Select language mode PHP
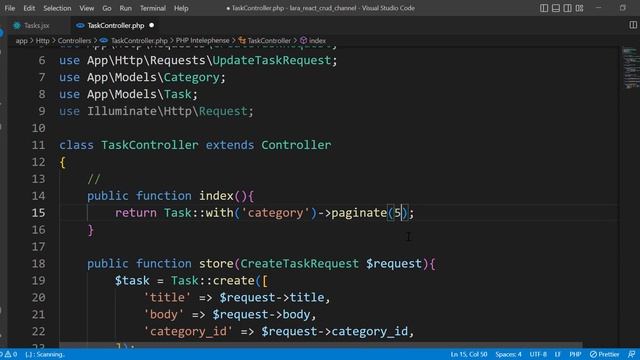 coord(575,354)
